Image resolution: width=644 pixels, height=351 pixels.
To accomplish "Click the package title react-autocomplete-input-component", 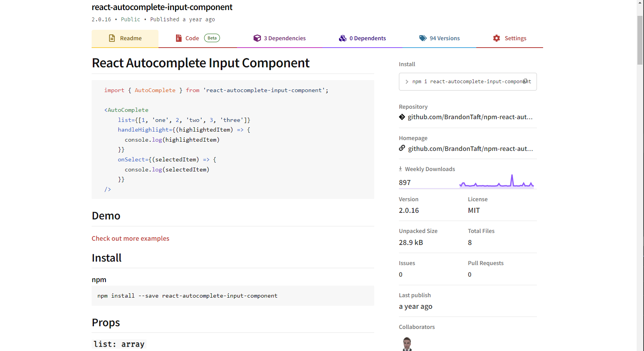I will [162, 7].
